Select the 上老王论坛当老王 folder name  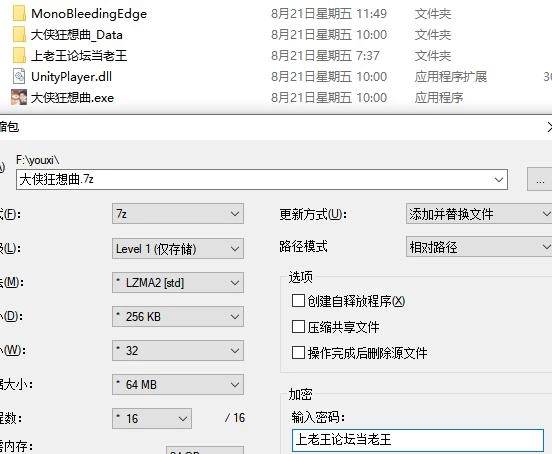tap(79, 56)
